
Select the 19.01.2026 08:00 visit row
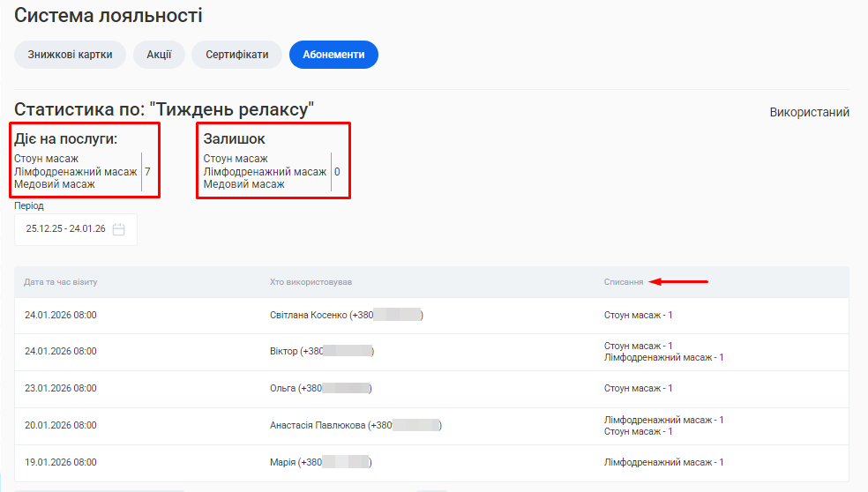click(x=61, y=463)
